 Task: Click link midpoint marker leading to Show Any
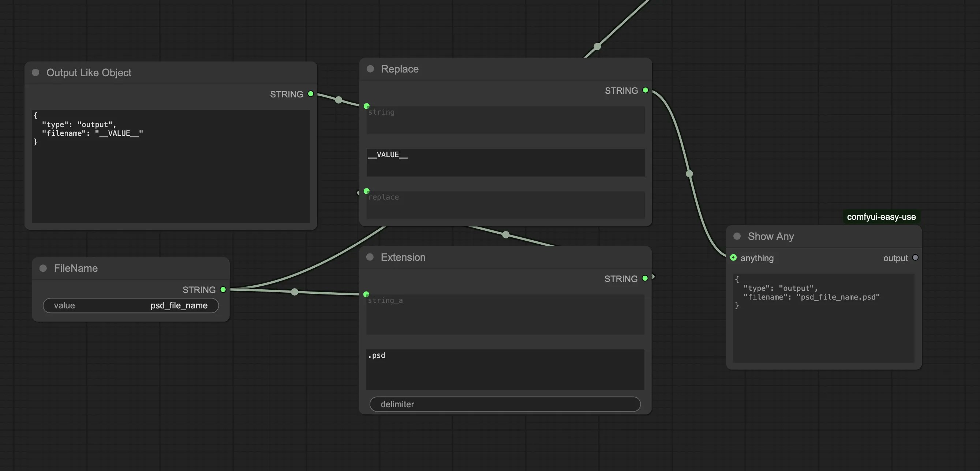pyautogui.click(x=689, y=174)
